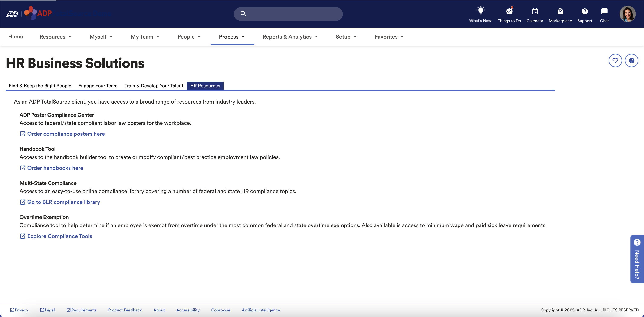The width and height of the screenshot is (644, 317).
Task: Click the Support question mark icon
Action: pyautogui.click(x=585, y=12)
